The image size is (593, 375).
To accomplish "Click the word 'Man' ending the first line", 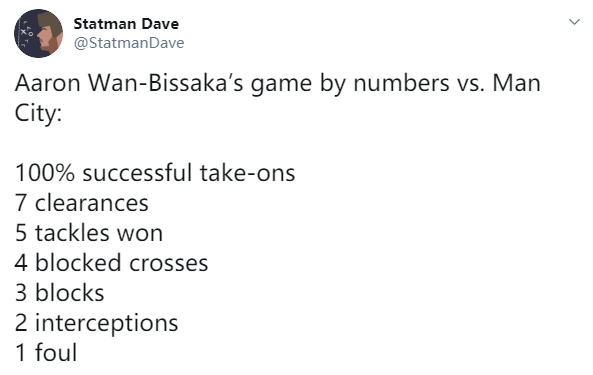I will click(x=517, y=84).
